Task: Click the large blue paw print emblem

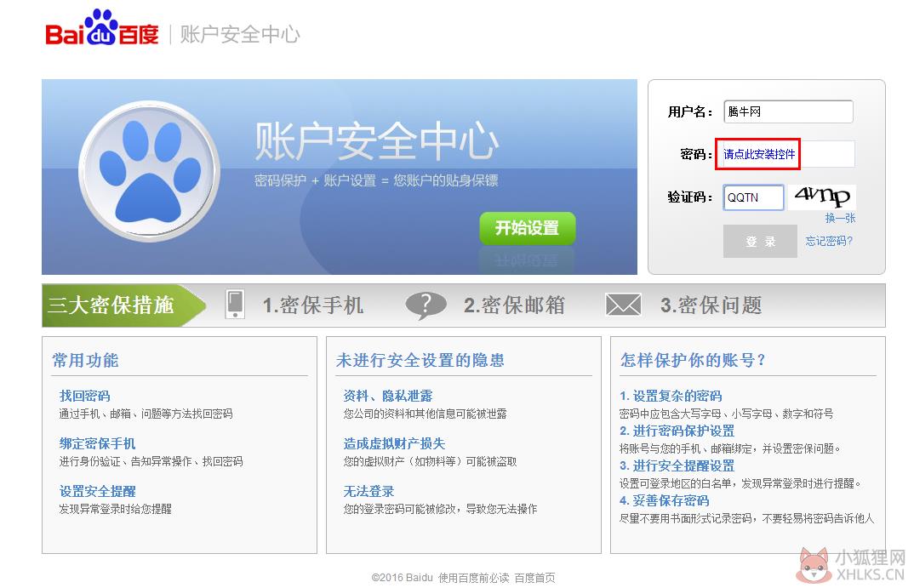Action: 149,171
